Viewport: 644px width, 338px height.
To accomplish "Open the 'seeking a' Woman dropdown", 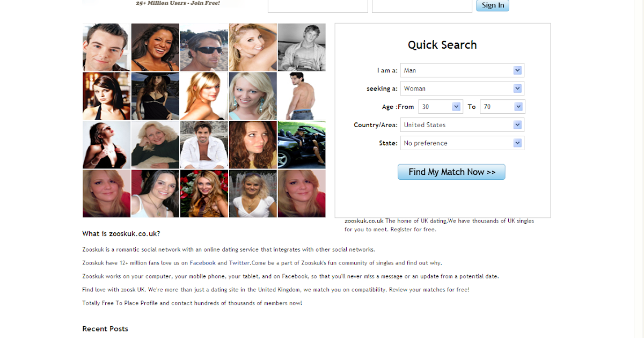I will tap(462, 89).
